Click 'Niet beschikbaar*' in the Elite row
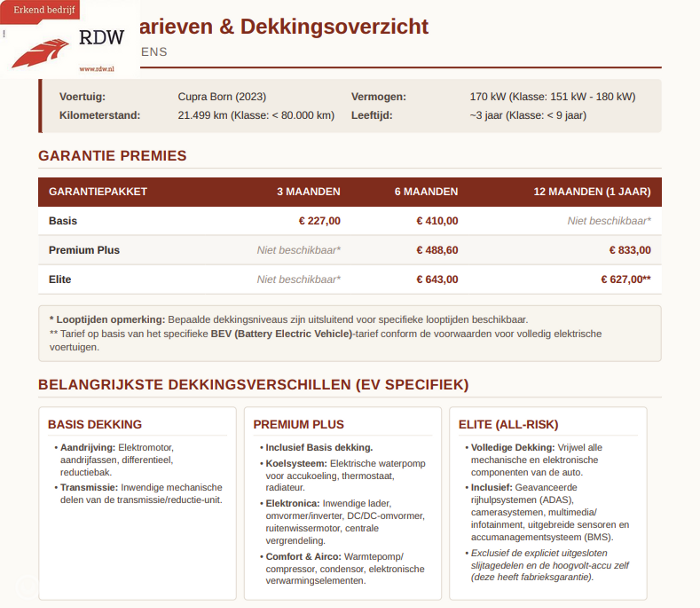Image resolution: width=700 pixels, height=608 pixels. pos(299,279)
